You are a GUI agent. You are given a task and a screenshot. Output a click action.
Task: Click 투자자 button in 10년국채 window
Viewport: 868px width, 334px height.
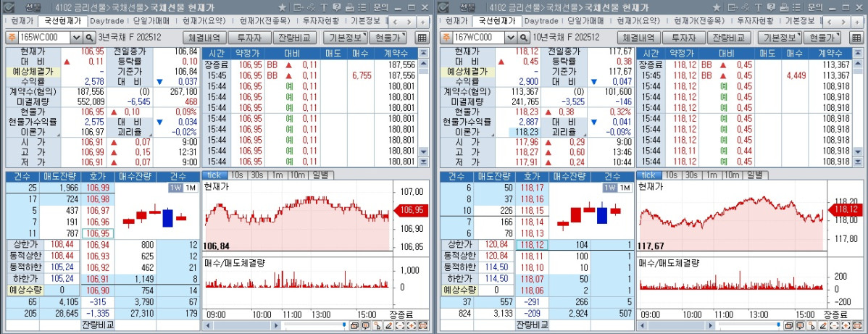(x=684, y=38)
